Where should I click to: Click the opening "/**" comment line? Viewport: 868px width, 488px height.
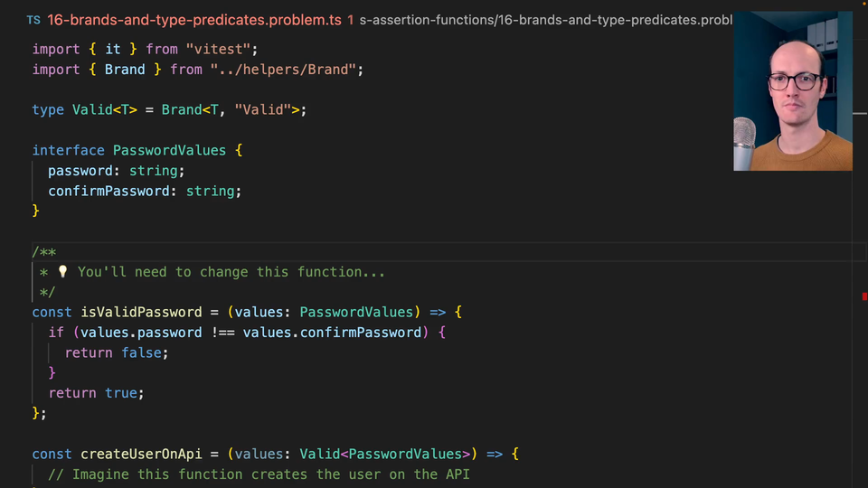(x=44, y=252)
